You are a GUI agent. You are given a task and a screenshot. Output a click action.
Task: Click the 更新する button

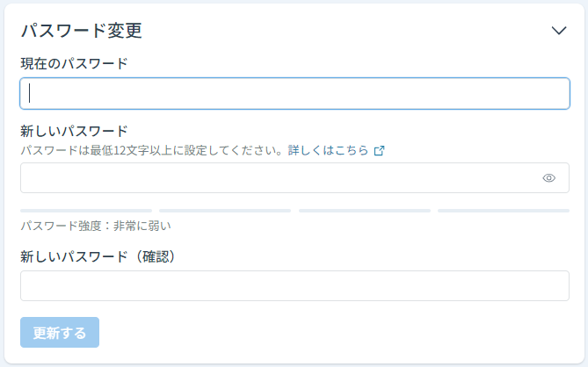[60, 333]
